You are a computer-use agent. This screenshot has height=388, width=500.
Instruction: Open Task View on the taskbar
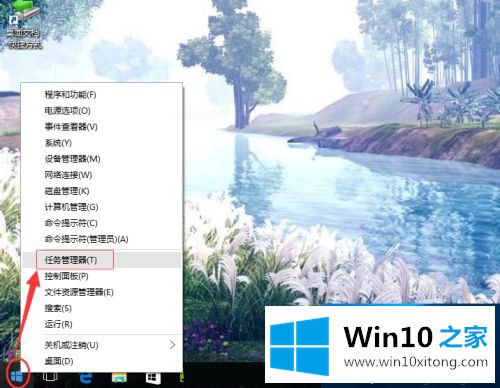click(x=50, y=377)
